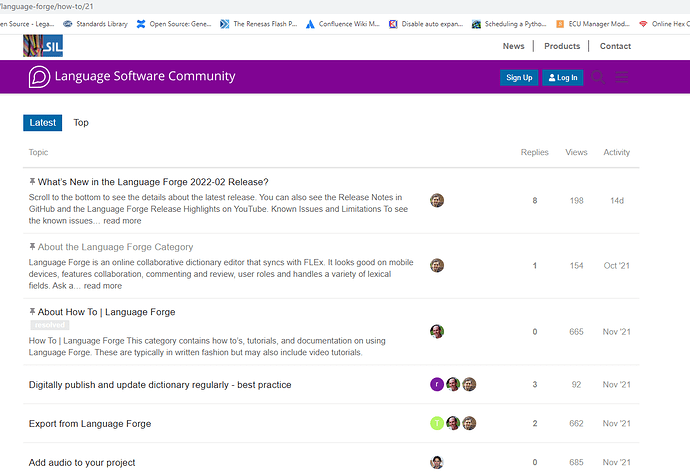Sort by Activity column header
The height and width of the screenshot is (473, 690).
617,152
